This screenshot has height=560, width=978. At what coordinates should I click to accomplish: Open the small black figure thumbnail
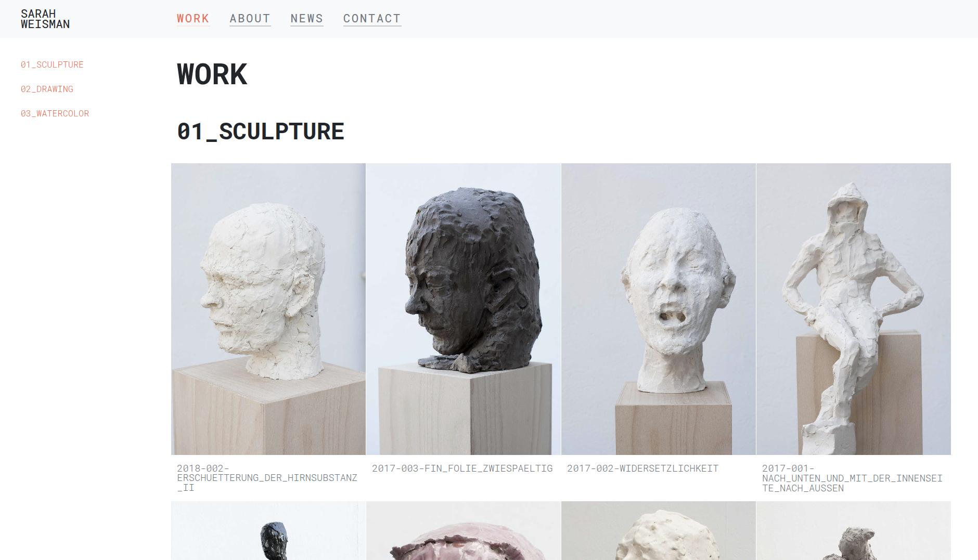tap(268, 530)
